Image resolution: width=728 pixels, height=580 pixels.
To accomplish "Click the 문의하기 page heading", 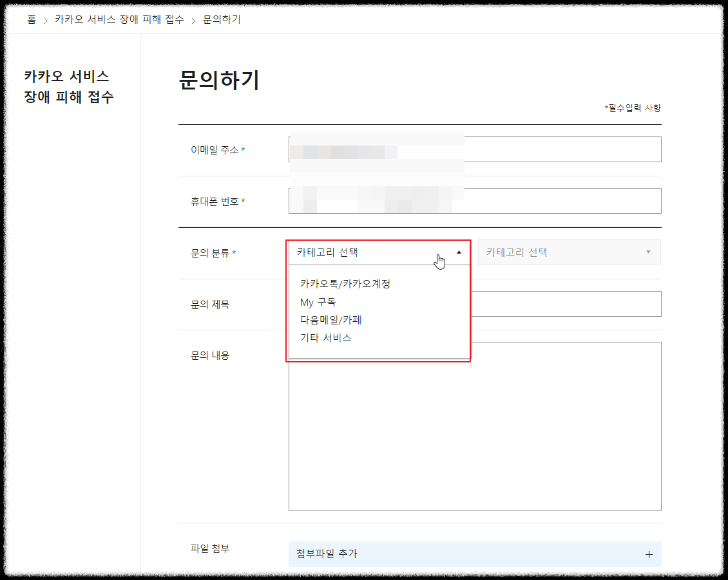I will click(x=219, y=80).
